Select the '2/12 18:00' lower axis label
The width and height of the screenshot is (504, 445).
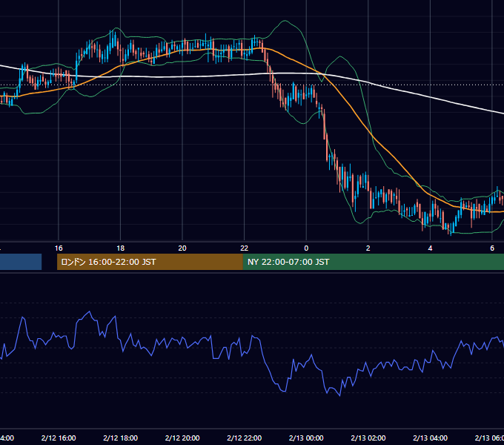click(121, 438)
